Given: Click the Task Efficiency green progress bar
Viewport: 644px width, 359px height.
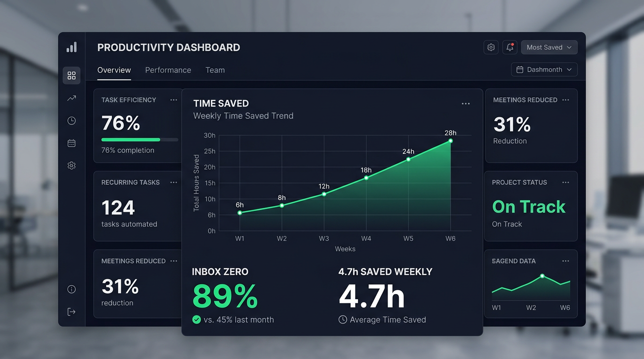Looking at the screenshot, I should point(140,140).
